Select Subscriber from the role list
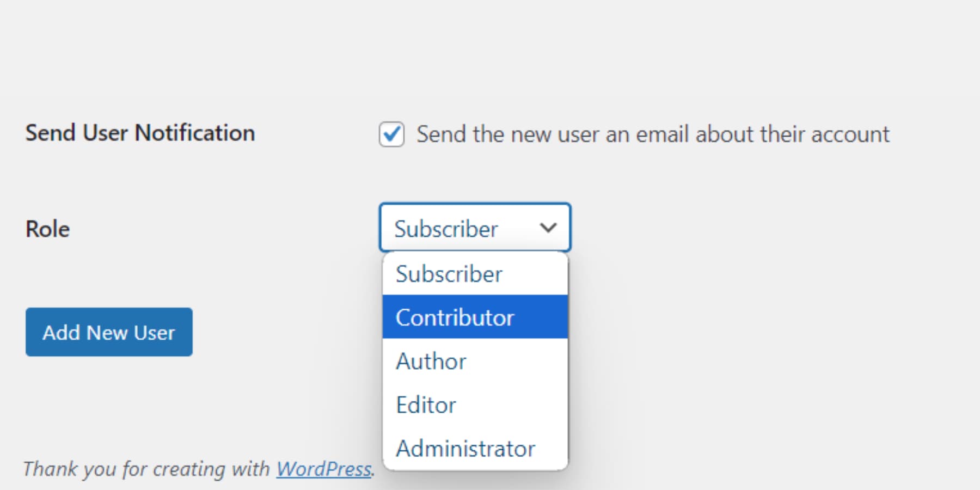980x490 pixels. 450,274
